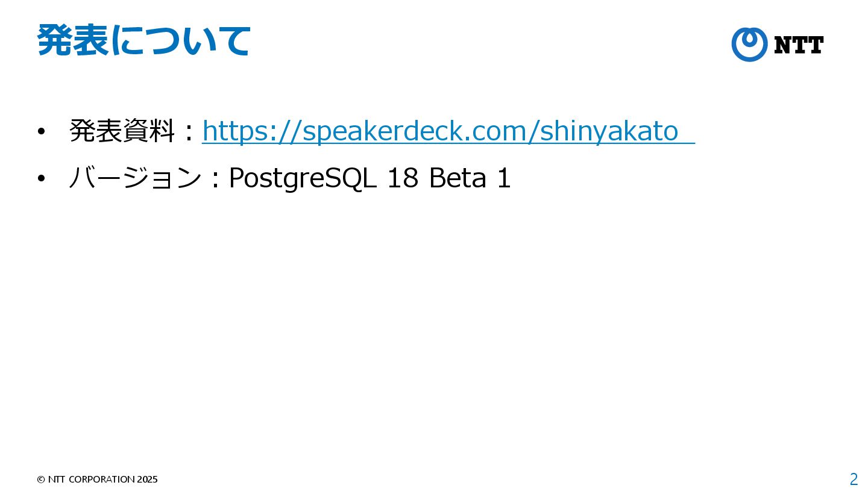
Task: Click the year 2025 in the footer
Action: (148, 480)
